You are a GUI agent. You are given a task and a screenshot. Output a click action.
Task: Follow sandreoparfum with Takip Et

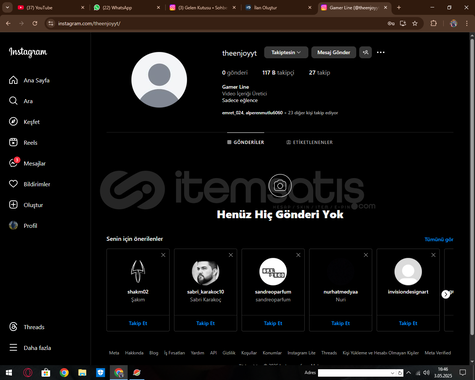tap(273, 323)
